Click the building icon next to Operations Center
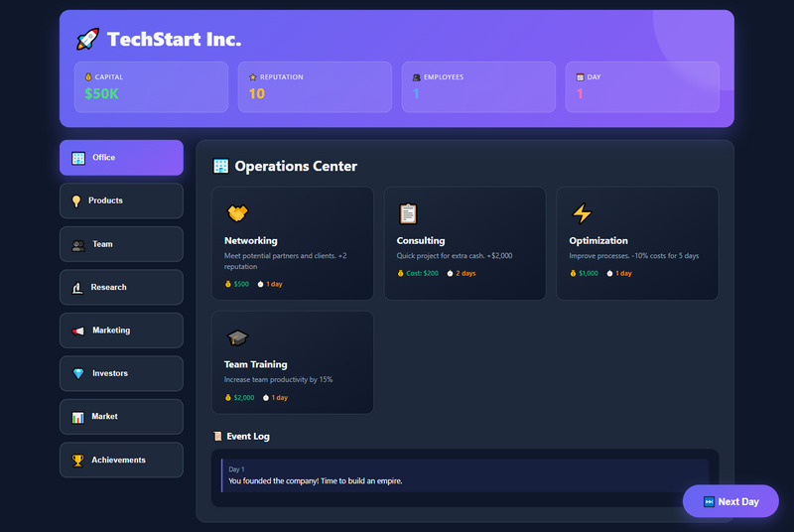 220,166
